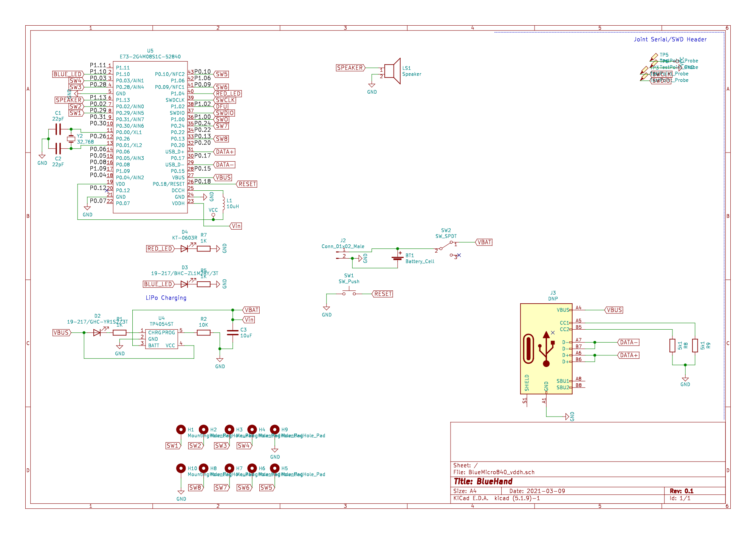Select the TP5 test point probe symbol
The width and height of the screenshot is (756, 534).
pyautogui.click(x=654, y=57)
